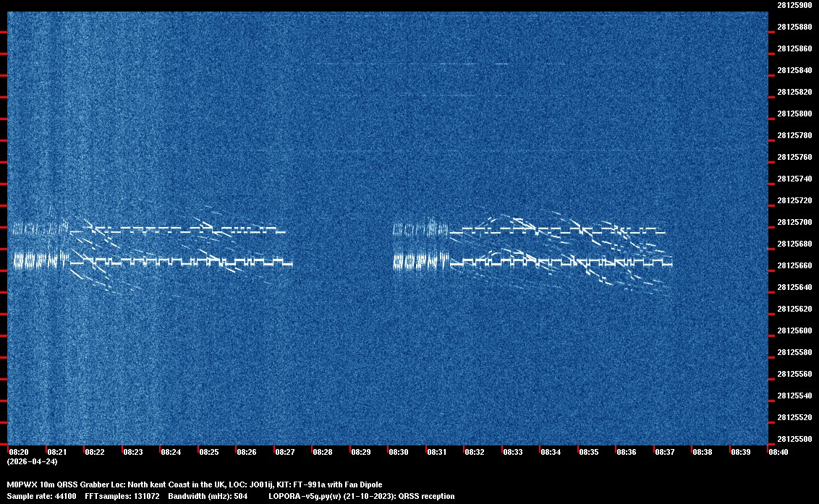This screenshot has width=819, height=504.
Task: Click the 08:28 time tick label
Action: click(323, 452)
